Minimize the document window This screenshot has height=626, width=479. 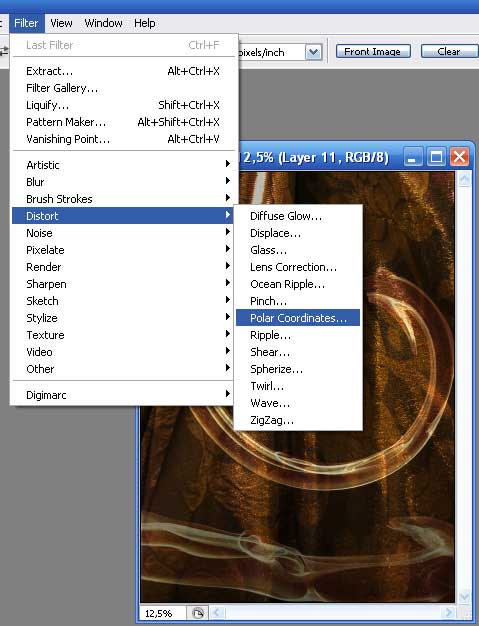tap(413, 157)
